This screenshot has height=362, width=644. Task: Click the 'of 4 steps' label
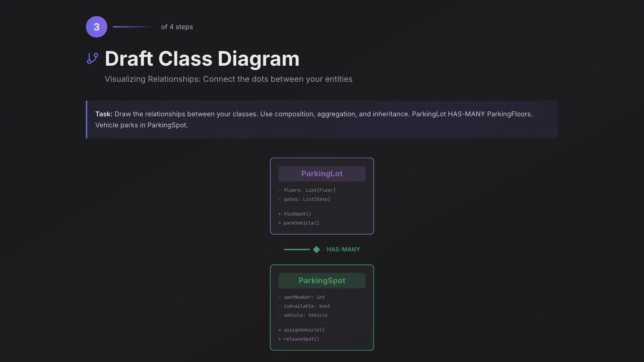pyautogui.click(x=177, y=27)
